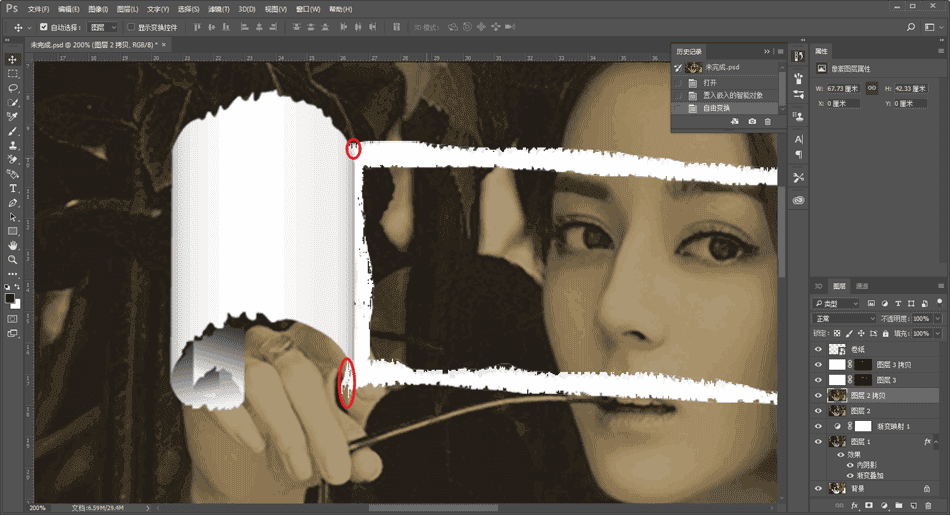Select the Rectangular Marquee tool
This screenshot has width=950, height=515.
pos(13,74)
